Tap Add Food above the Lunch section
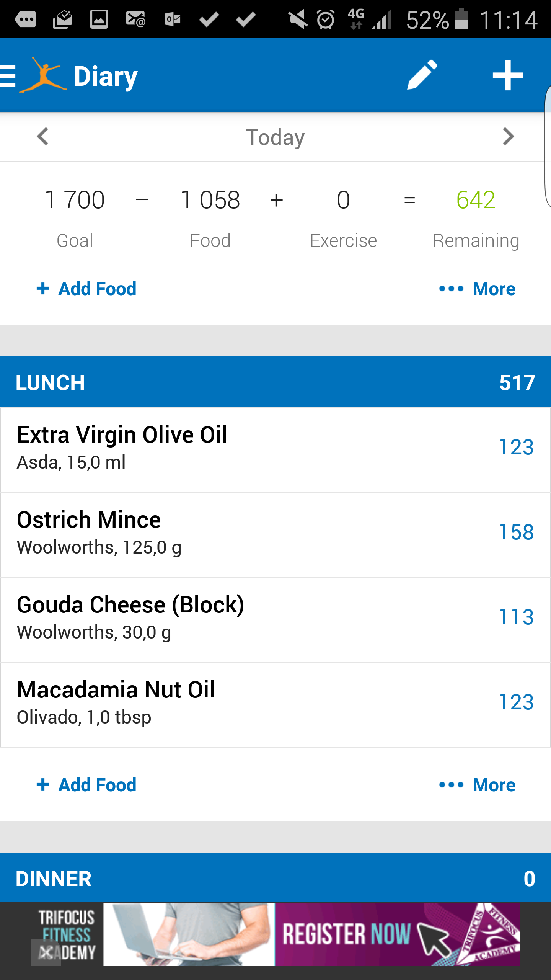The width and height of the screenshot is (551, 980). click(x=86, y=289)
